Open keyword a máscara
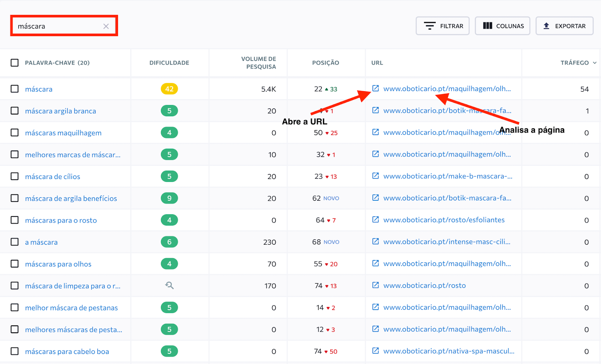Screen dimensions: 601x364 tap(41, 242)
